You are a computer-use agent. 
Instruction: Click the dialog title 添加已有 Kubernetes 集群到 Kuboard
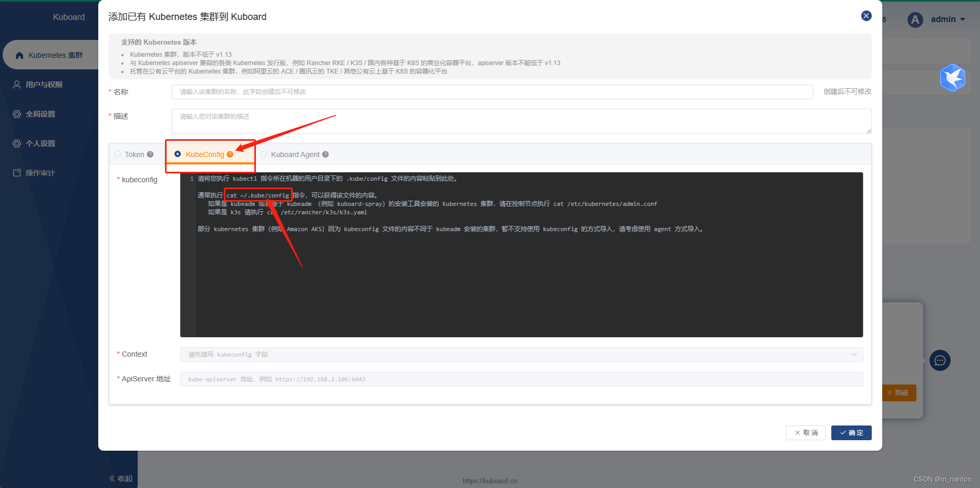pyautogui.click(x=188, y=17)
